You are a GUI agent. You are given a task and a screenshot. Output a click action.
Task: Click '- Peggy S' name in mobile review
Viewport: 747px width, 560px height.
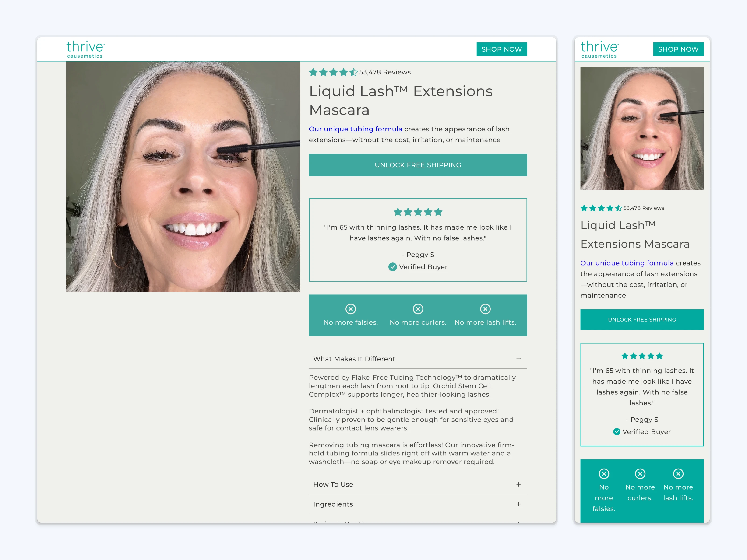point(642,420)
